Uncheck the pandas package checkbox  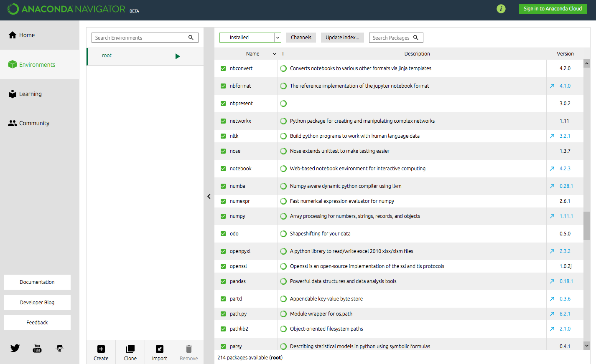[x=223, y=281]
